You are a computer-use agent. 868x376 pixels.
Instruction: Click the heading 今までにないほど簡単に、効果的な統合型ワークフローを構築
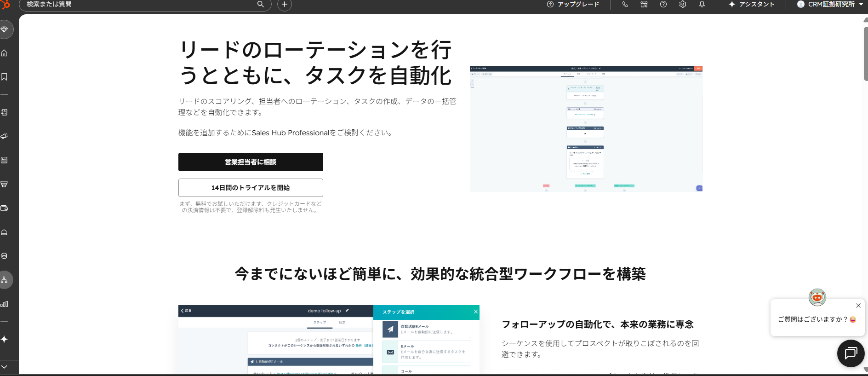coord(440,274)
